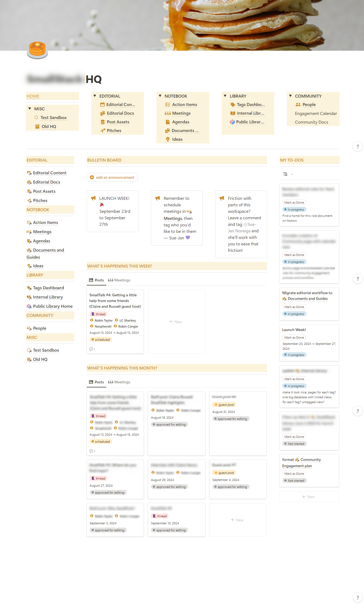Viewport: 364px width, 610px height.
Task: Open the HOME link
Action: (x=33, y=96)
